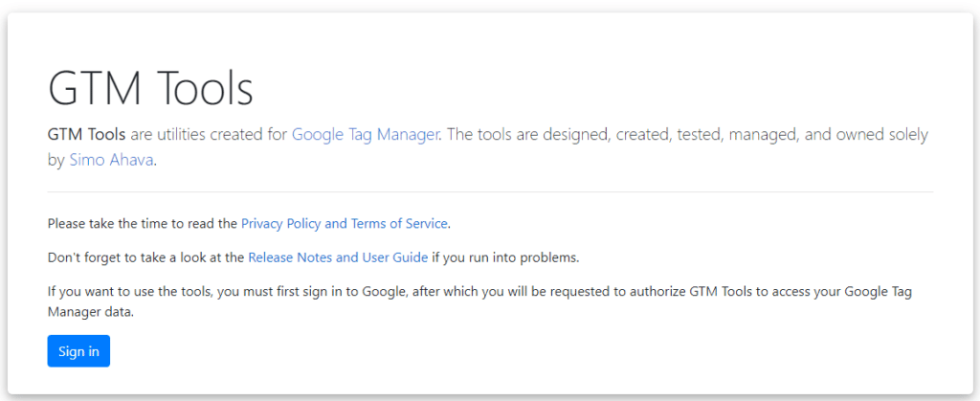Click empty white area right of Sign in
The width and height of the screenshot is (980, 401).
click(x=500, y=351)
